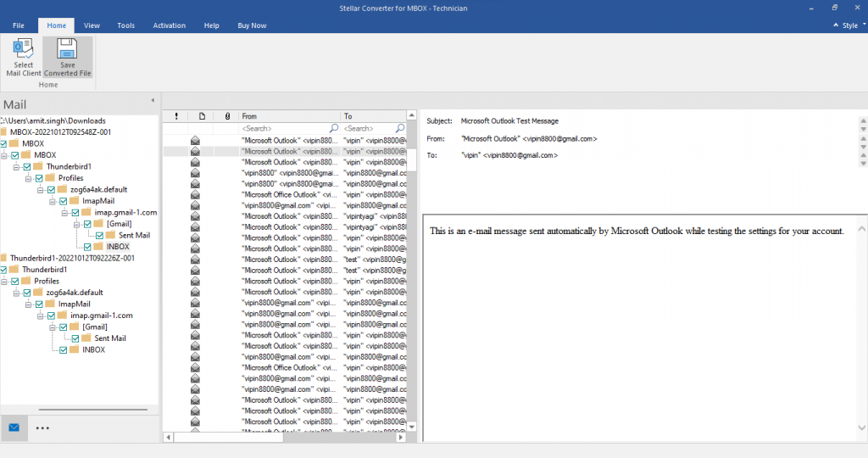The height and width of the screenshot is (458, 868).
Task: Collapse the Mail pane with its arrow
Action: click(x=153, y=100)
